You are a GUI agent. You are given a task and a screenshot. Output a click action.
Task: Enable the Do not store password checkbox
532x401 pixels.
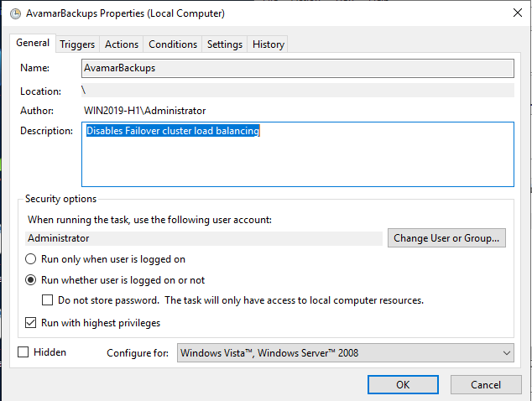click(48, 300)
